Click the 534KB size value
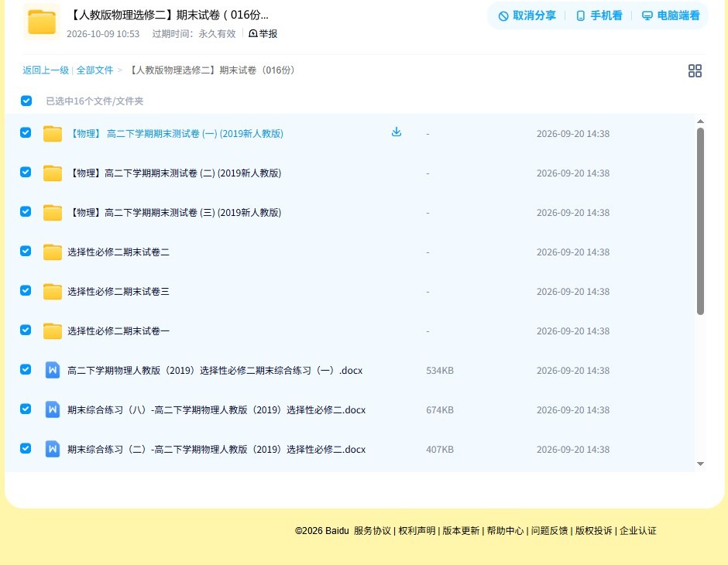Image resolution: width=728 pixels, height=565 pixels. [x=440, y=371]
